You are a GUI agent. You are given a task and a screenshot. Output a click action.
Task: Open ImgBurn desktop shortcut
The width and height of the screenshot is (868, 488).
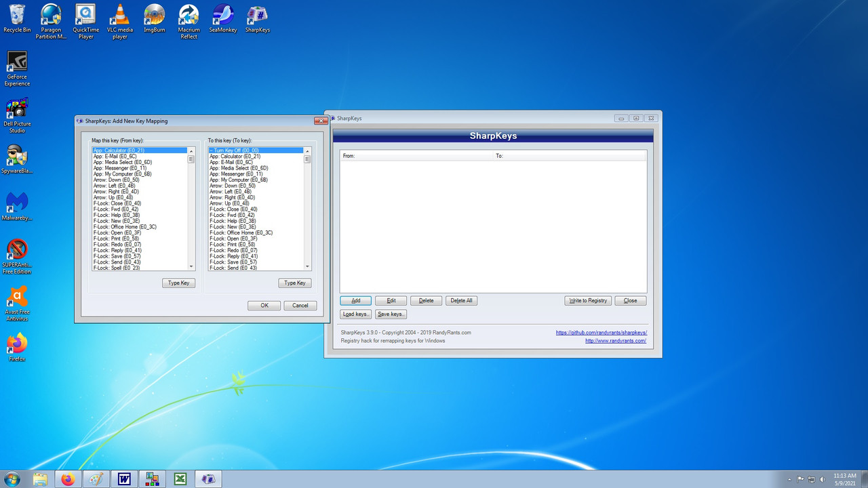[x=155, y=19]
